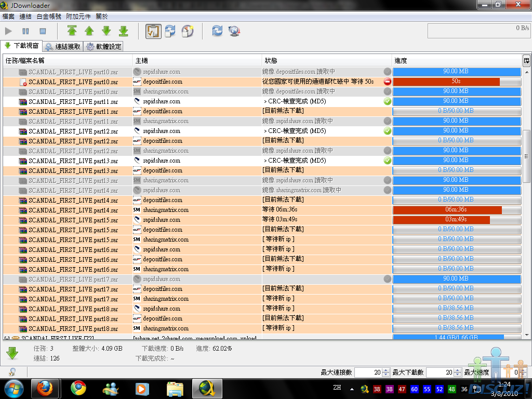Toggle clipboard monitoring icon
Viewport: 532px width, 399px height.
pyautogui.click(x=153, y=31)
